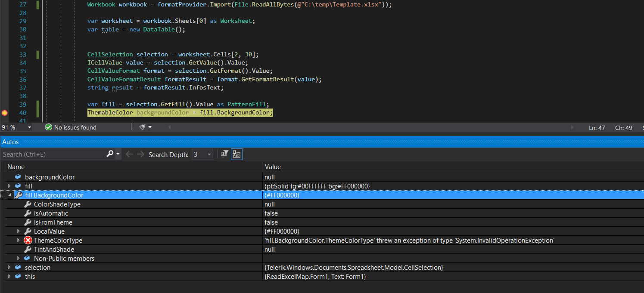Image resolution: width=644 pixels, height=293 pixels.
Task: Select the backgroundColor variable row
Action: tap(50, 177)
